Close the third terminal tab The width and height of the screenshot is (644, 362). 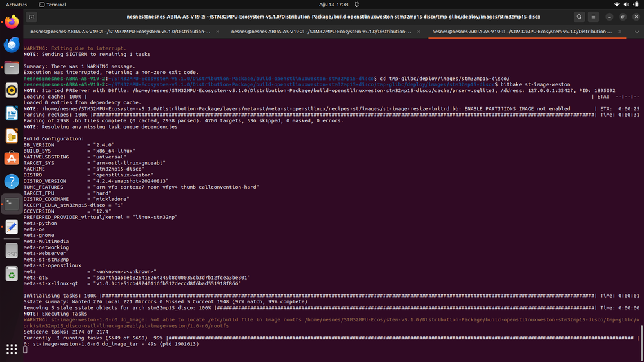click(620, 32)
